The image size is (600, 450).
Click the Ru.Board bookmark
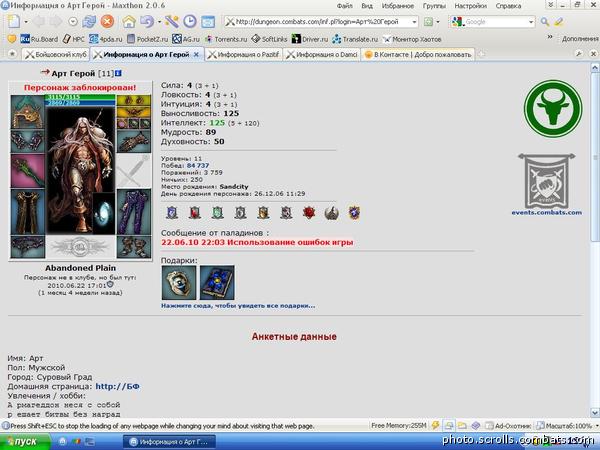tap(39, 39)
